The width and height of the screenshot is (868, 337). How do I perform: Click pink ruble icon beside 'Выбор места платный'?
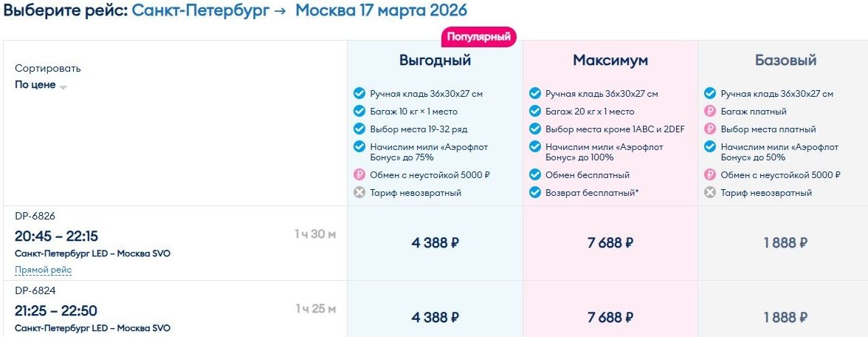[x=710, y=129]
